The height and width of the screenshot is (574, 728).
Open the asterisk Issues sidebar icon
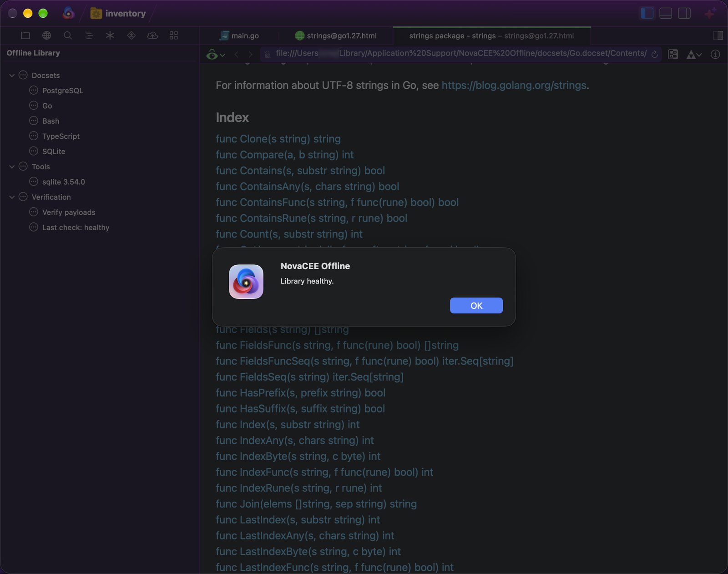tap(110, 35)
